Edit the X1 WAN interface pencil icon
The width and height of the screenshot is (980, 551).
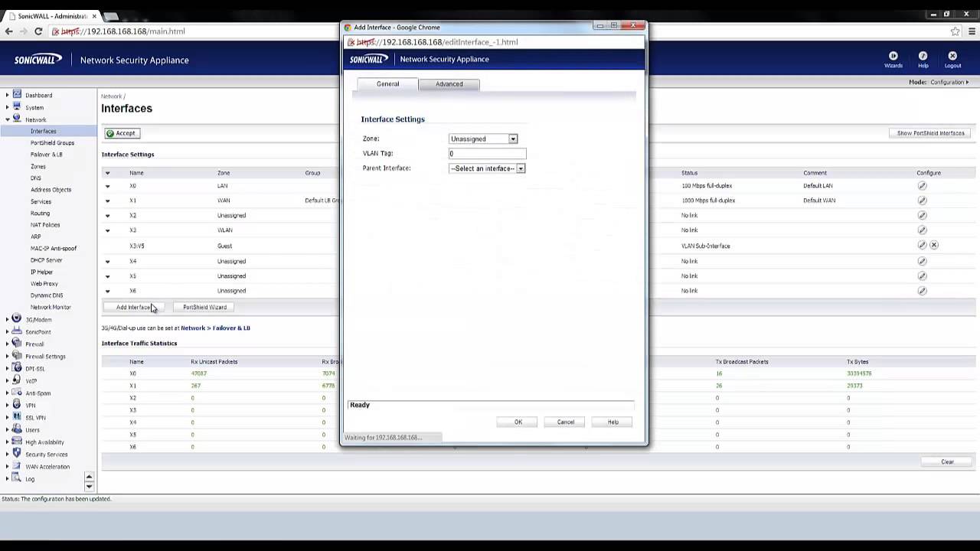[922, 201]
